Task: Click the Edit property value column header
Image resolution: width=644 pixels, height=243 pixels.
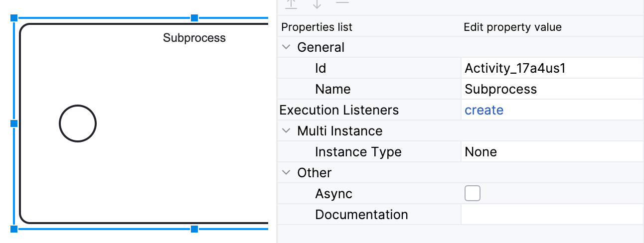Action: pyautogui.click(x=512, y=27)
